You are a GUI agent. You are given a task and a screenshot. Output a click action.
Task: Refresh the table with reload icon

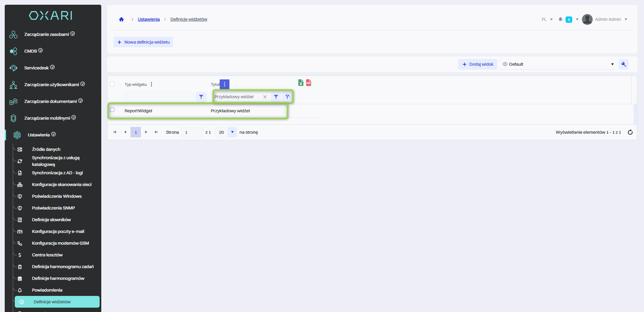(x=630, y=132)
